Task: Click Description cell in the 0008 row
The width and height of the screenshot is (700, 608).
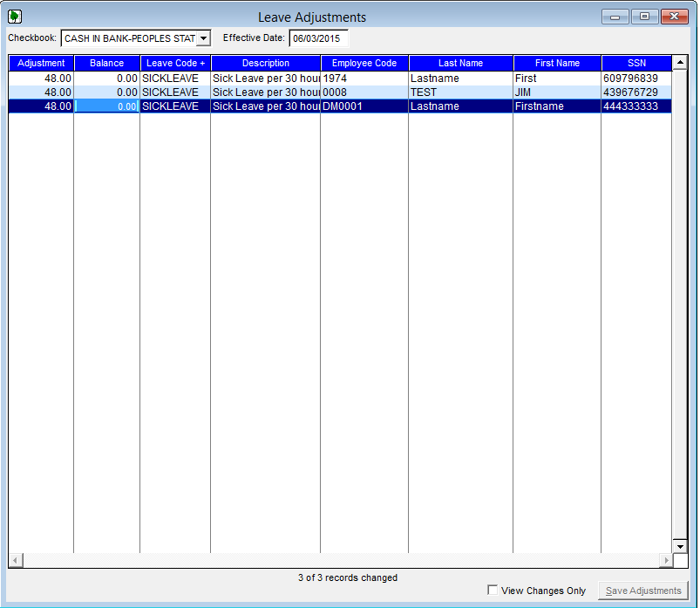Action: (266, 92)
